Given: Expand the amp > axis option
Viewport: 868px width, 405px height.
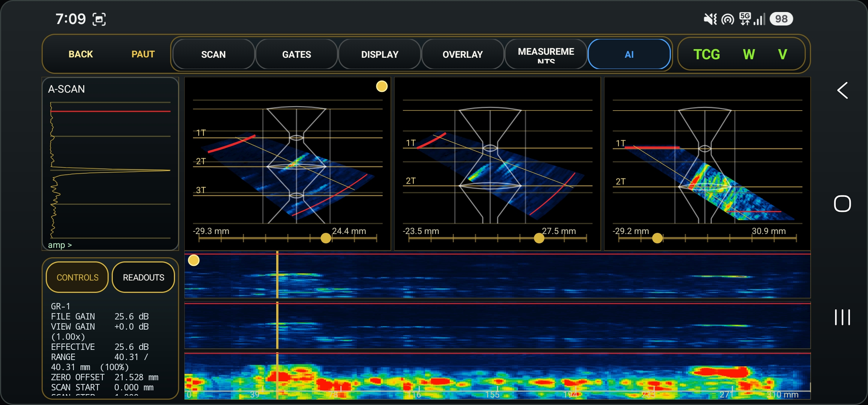Looking at the screenshot, I should pyautogui.click(x=60, y=245).
